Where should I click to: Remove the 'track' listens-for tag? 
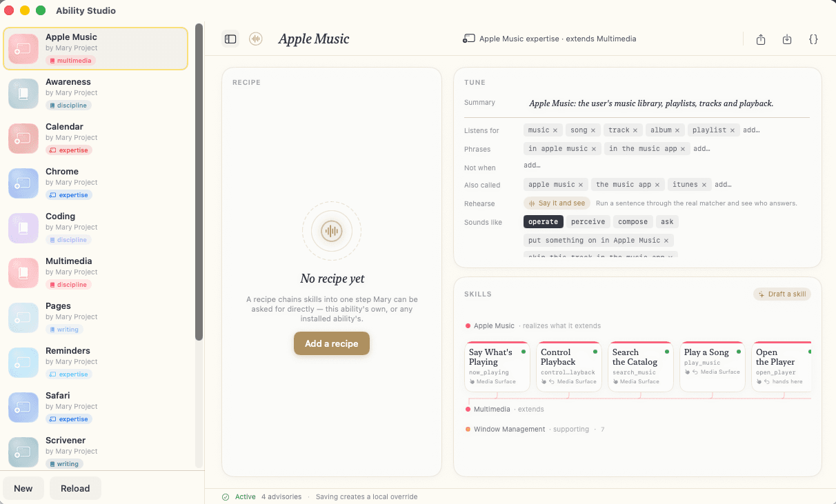(635, 130)
